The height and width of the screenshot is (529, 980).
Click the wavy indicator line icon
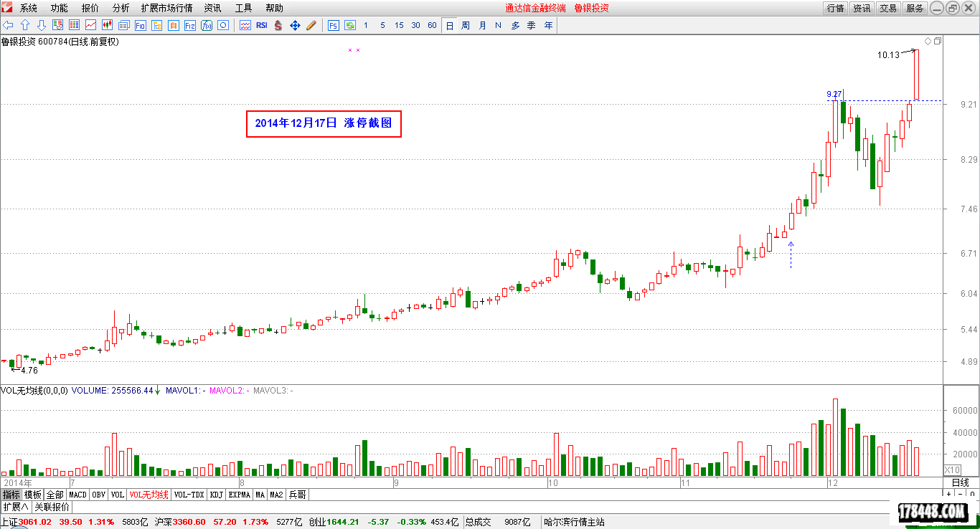245,25
